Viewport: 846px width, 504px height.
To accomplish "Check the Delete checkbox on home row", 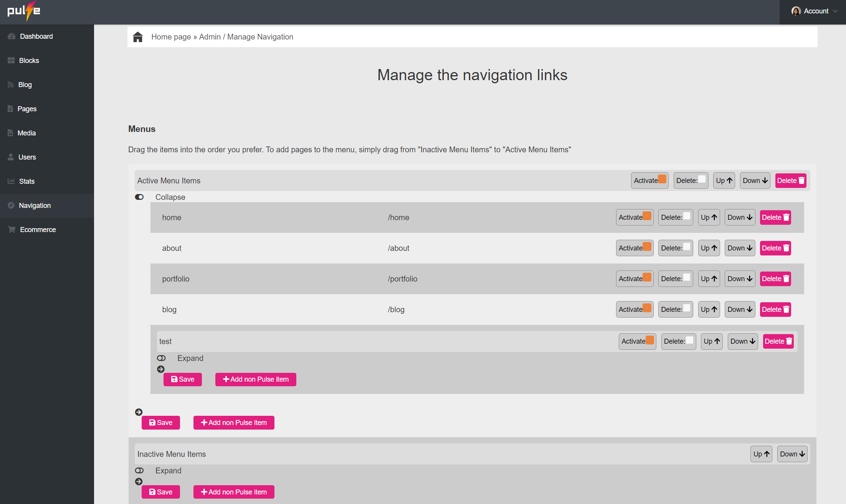I will tap(687, 216).
